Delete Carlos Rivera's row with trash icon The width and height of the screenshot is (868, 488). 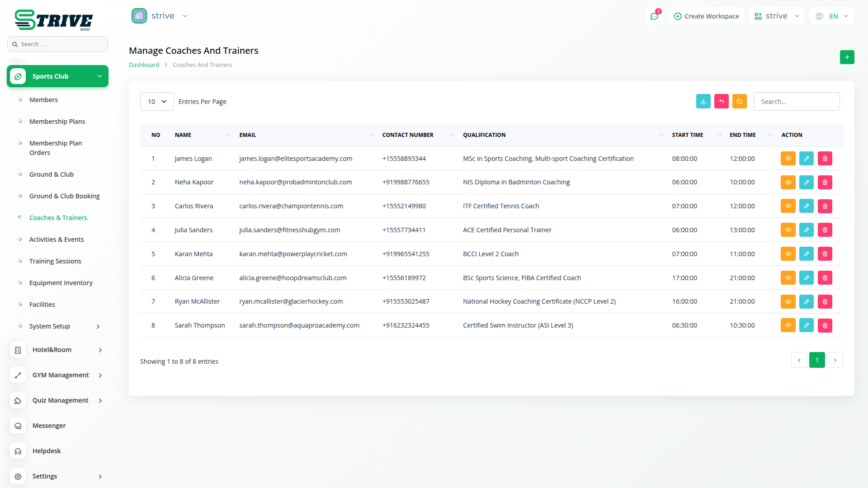[x=825, y=206]
